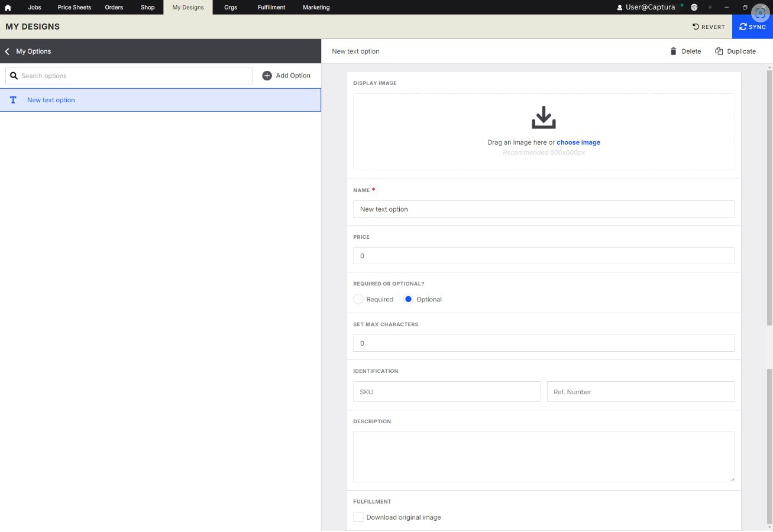773x532 pixels.
Task: Open the Jobs tab
Action: (35, 8)
